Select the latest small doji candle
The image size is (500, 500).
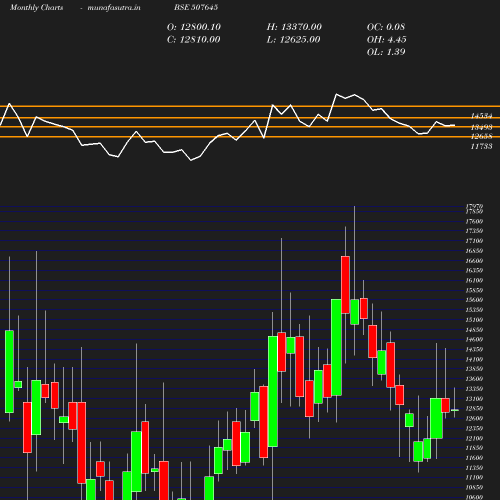tap(455, 410)
